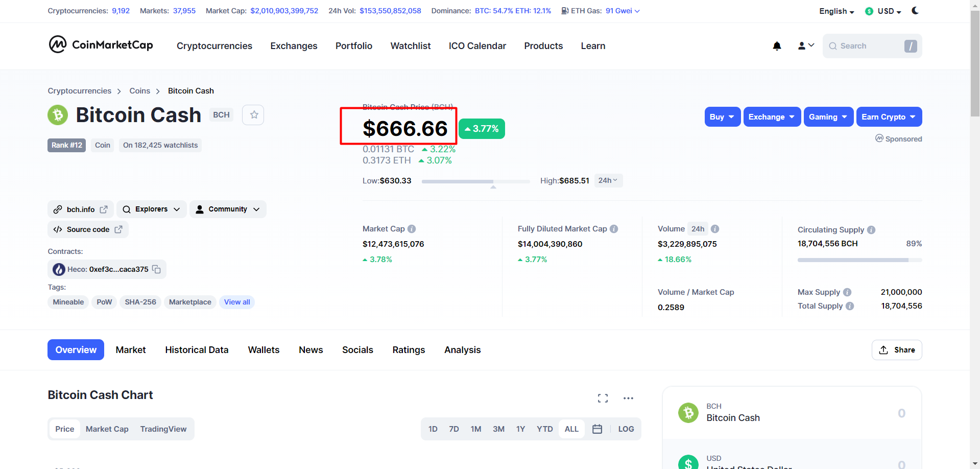Viewport: 980px width, 469px height.
Task: Open chart more options menu
Action: click(628, 398)
